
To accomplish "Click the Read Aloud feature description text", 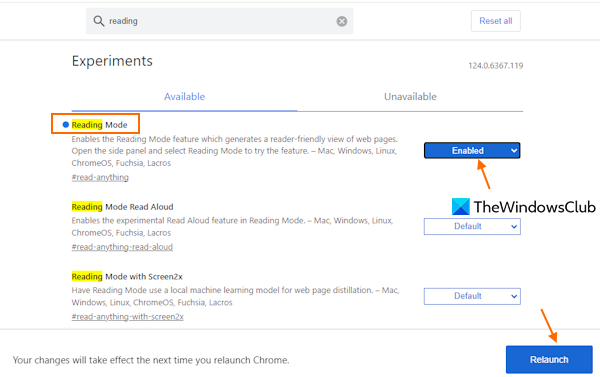I will (232, 227).
